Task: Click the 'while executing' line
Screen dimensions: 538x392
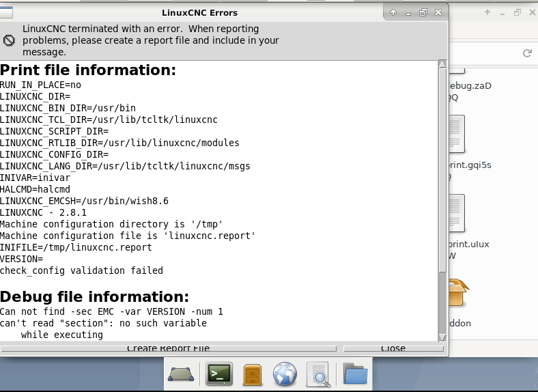Action: pos(61,335)
